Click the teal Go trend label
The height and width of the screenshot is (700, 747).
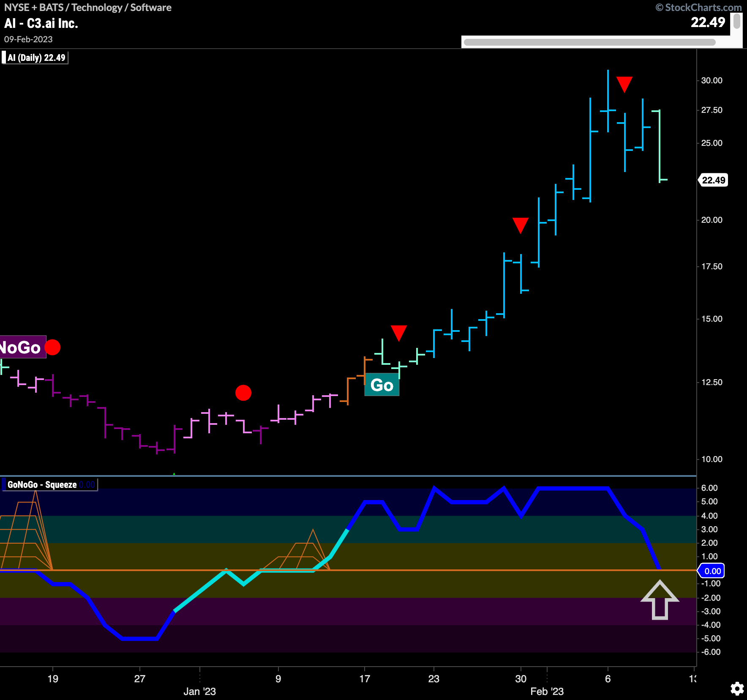coord(382,385)
